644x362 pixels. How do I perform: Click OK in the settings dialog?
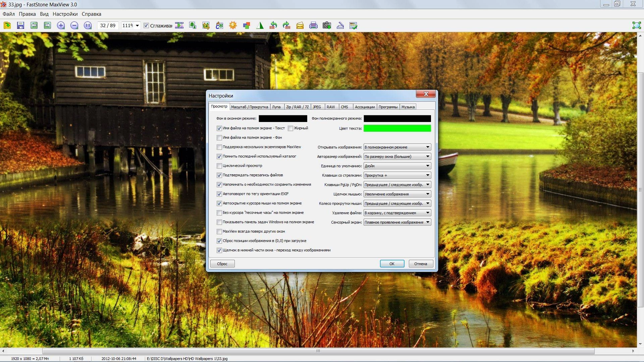click(x=392, y=264)
